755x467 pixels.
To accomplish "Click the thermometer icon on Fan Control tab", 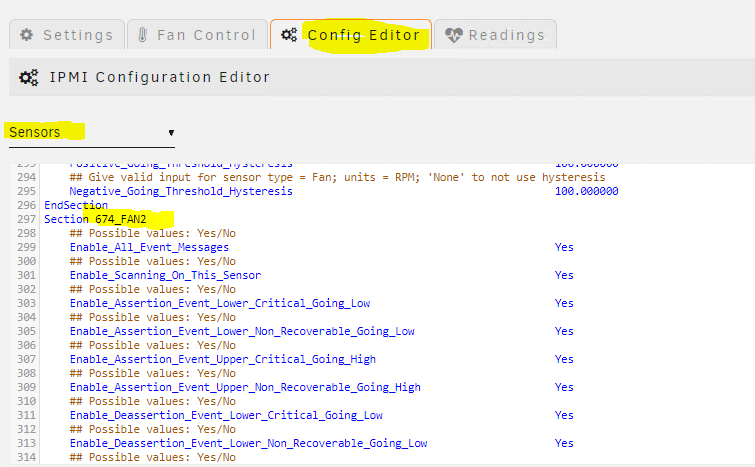I will tap(143, 35).
